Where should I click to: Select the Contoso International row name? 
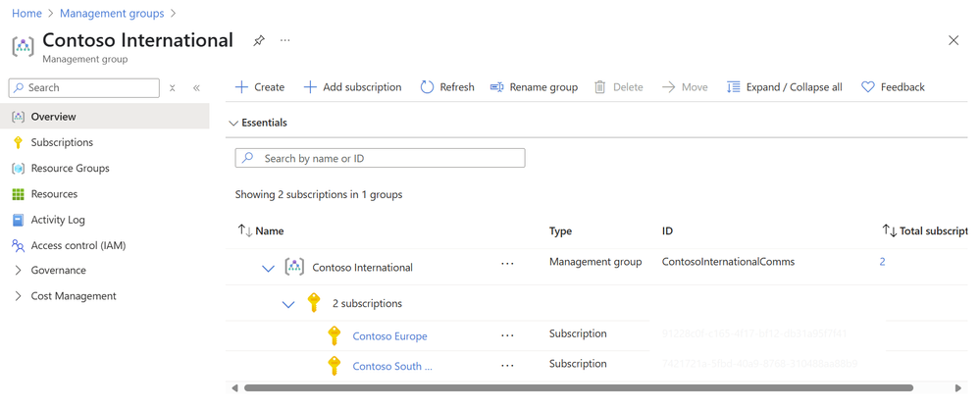(363, 268)
